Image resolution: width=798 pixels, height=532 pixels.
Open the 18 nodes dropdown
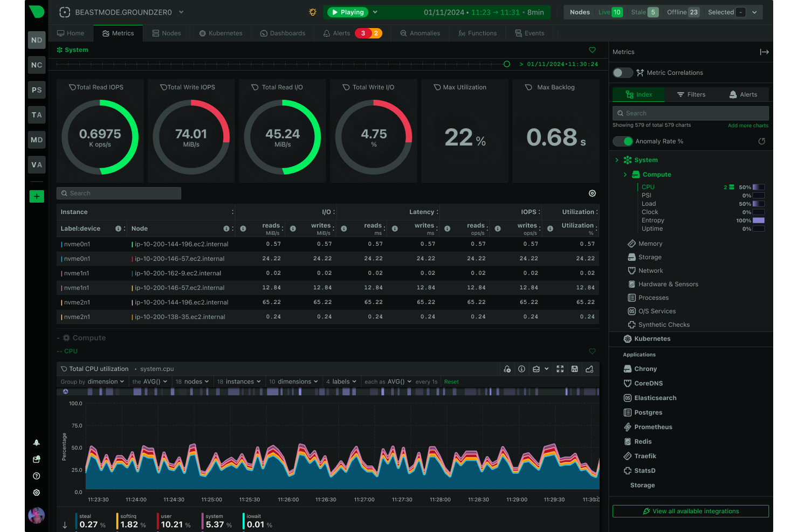[x=191, y=381]
